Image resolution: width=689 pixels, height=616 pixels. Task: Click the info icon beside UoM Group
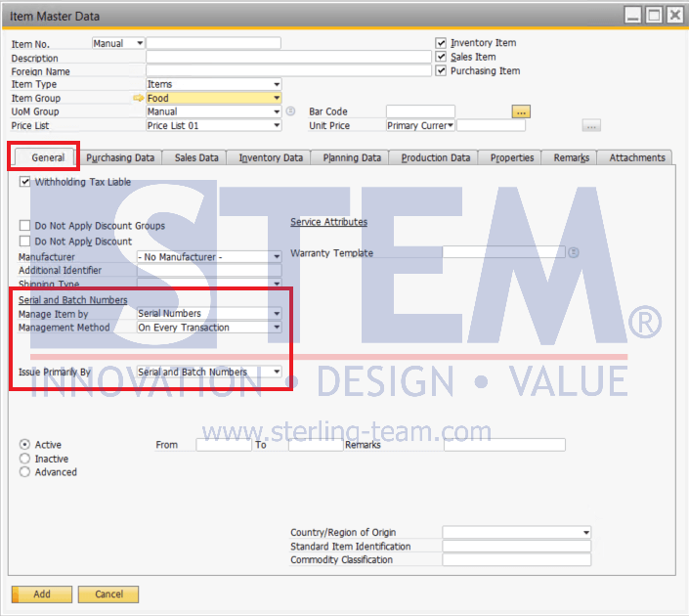pyautogui.click(x=290, y=111)
